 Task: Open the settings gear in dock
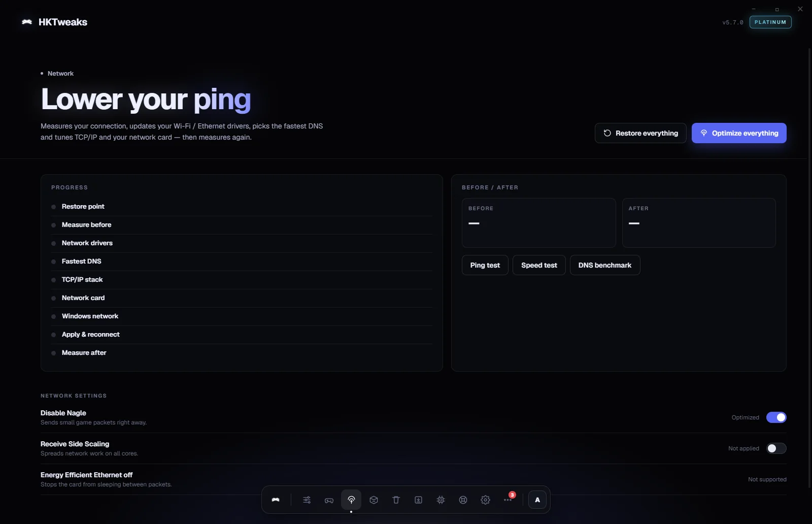coord(485,500)
